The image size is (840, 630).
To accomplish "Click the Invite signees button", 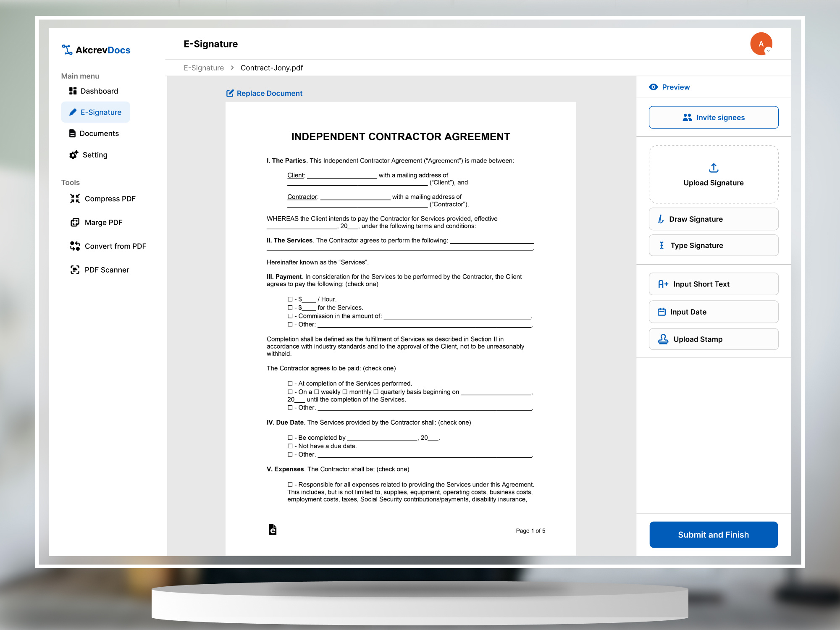I will [x=713, y=118].
